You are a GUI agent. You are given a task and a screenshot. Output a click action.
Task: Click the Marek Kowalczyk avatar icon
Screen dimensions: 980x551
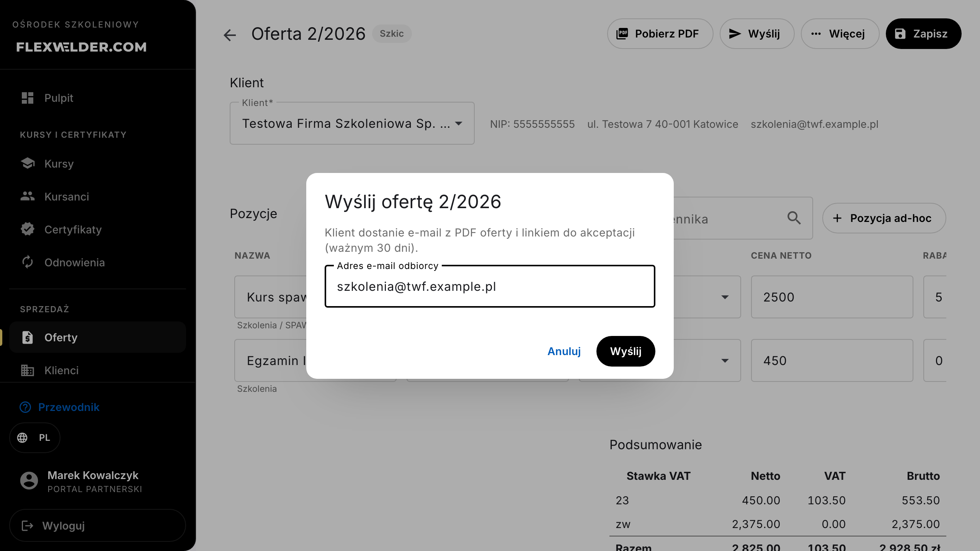[x=29, y=481]
